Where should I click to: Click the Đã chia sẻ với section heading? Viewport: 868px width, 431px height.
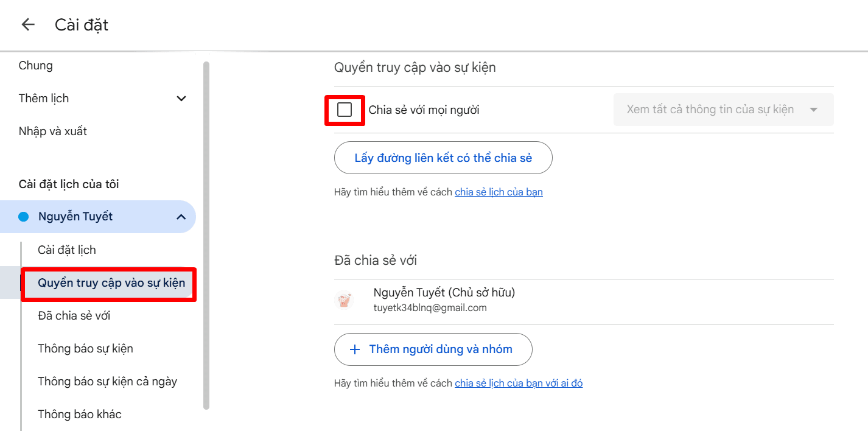pyautogui.click(x=376, y=260)
